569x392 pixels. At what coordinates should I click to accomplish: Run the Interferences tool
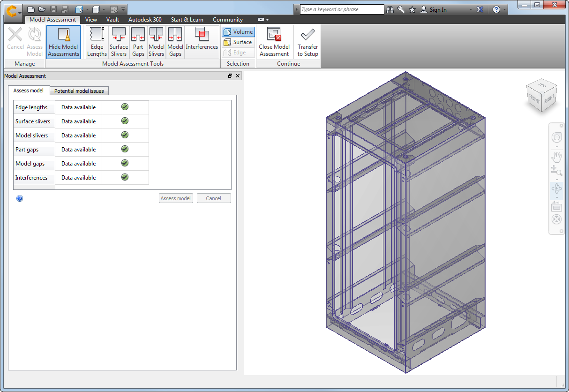click(x=202, y=42)
